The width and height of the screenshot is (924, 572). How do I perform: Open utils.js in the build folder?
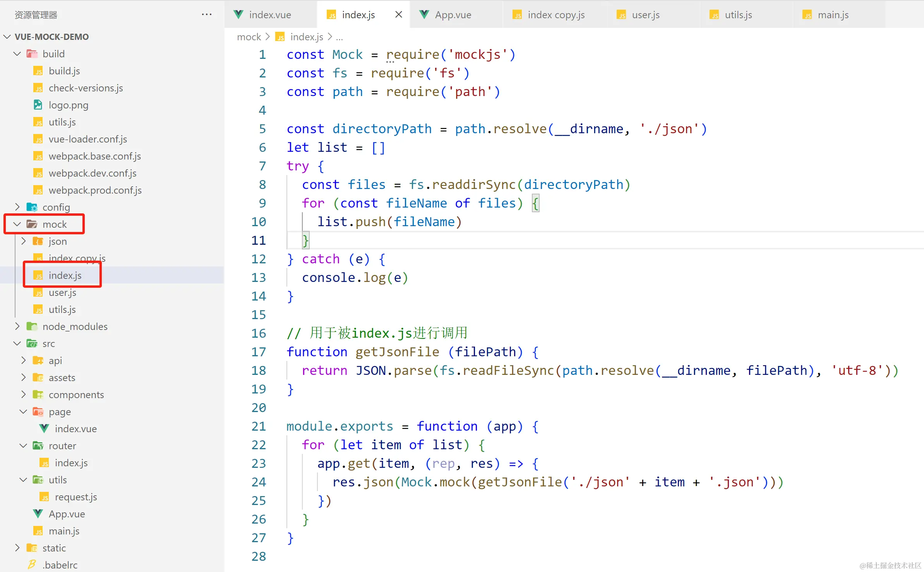tap(62, 122)
